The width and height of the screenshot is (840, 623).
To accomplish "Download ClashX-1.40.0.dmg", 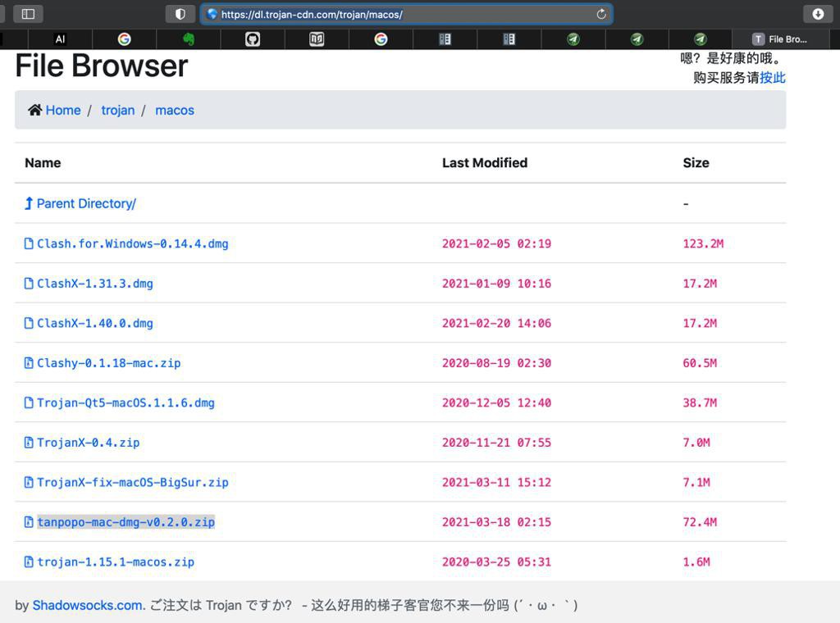I will point(95,323).
